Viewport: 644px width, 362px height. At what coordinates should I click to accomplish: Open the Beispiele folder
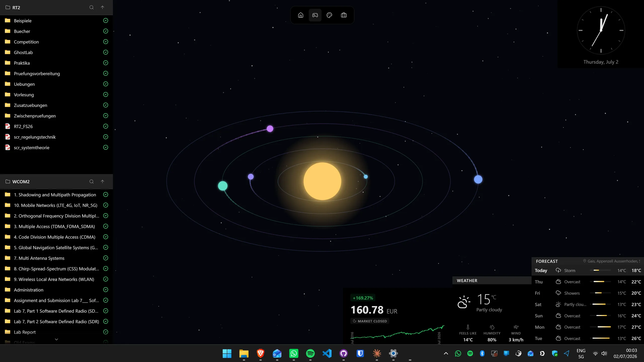[x=56, y=21]
